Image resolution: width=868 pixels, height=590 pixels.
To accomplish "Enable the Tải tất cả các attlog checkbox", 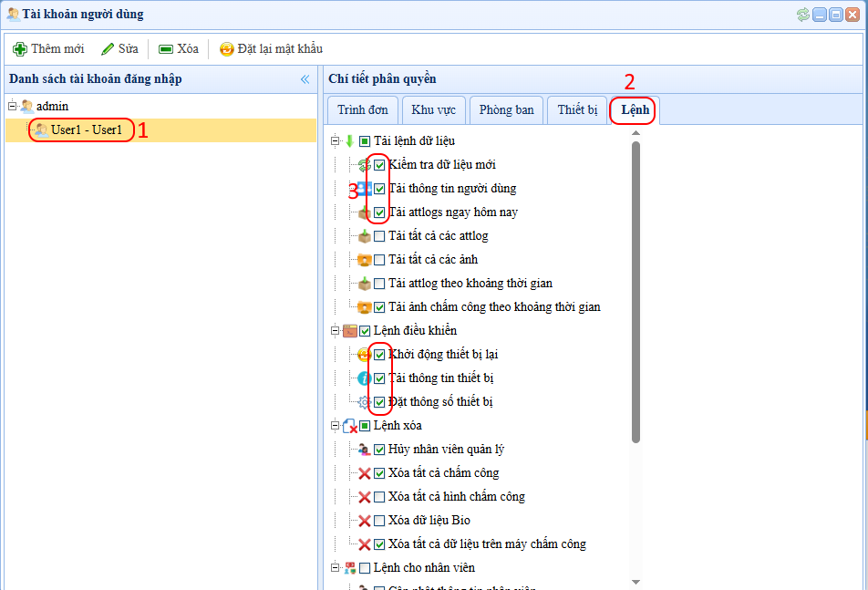I will 379,236.
